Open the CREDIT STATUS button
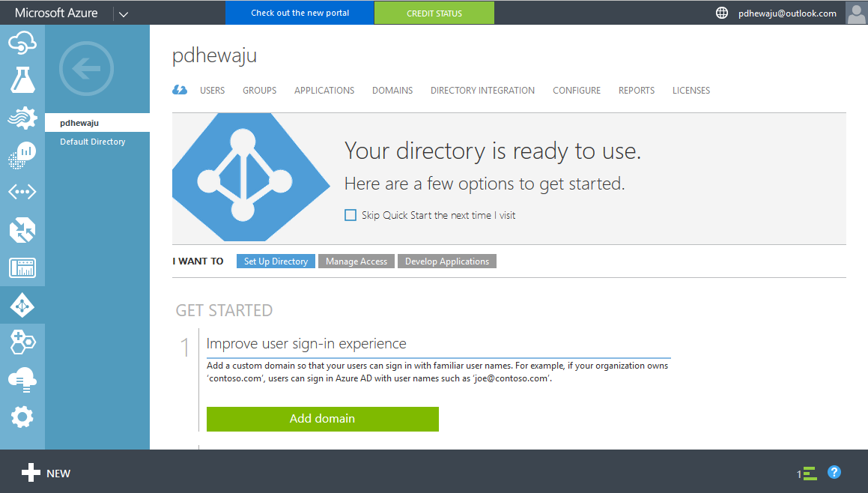The image size is (868, 493). click(x=434, y=13)
